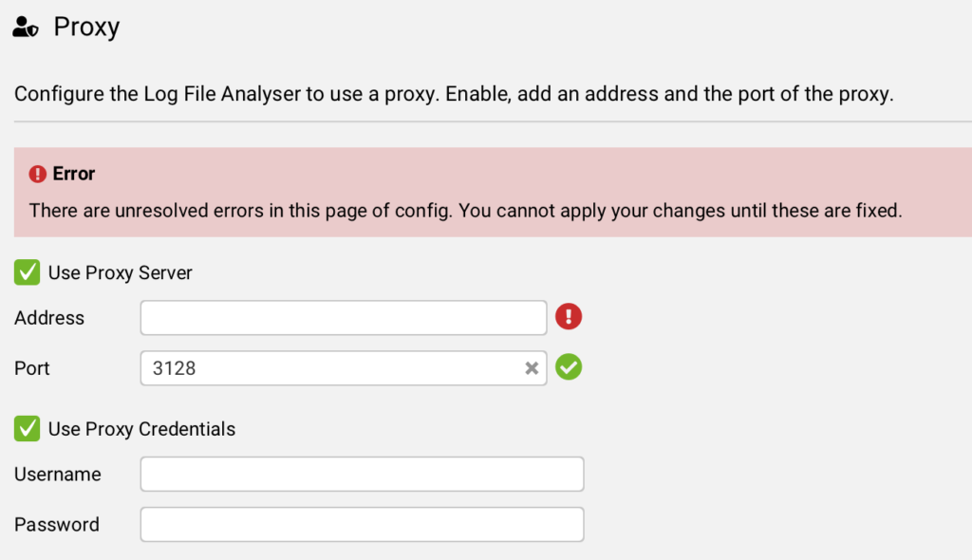This screenshot has height=560, width=972.
Task: Click the Use Proxy Server label text
Action: [121, 272]
